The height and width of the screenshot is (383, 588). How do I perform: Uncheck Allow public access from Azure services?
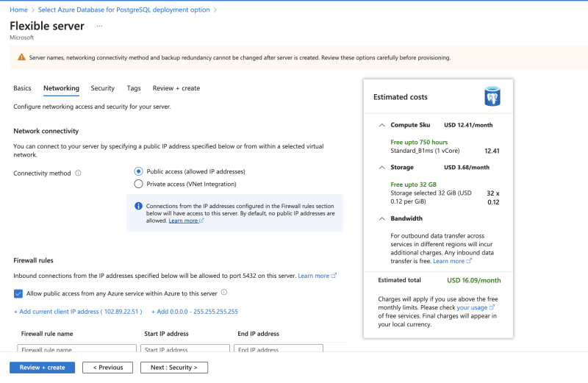pyautogui.click(x=18, y=293)
